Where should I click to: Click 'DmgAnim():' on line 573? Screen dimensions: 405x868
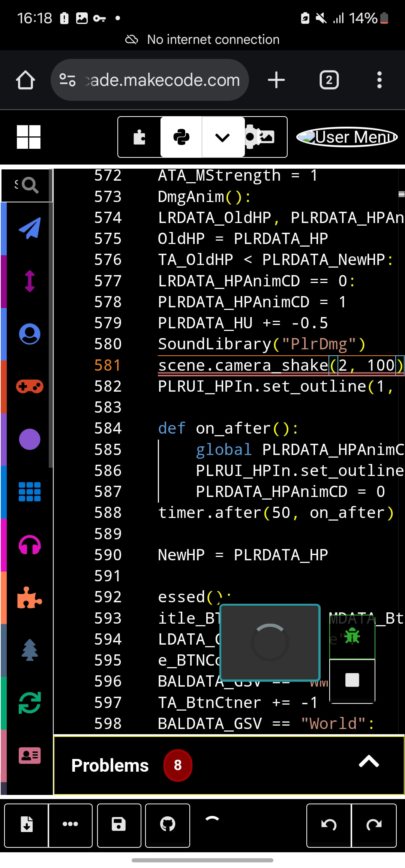(x=204, y=196)
